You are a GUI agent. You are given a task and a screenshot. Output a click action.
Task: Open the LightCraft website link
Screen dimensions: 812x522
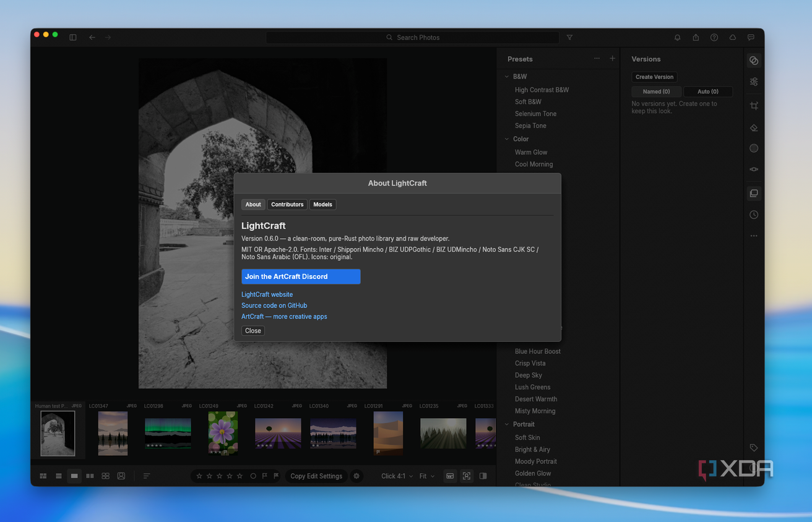[267, 294]
